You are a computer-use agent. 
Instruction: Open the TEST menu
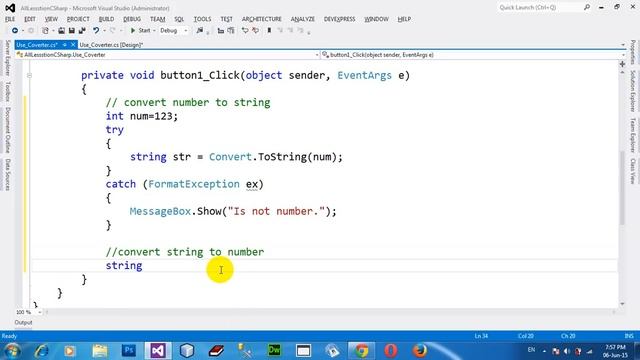227,19
